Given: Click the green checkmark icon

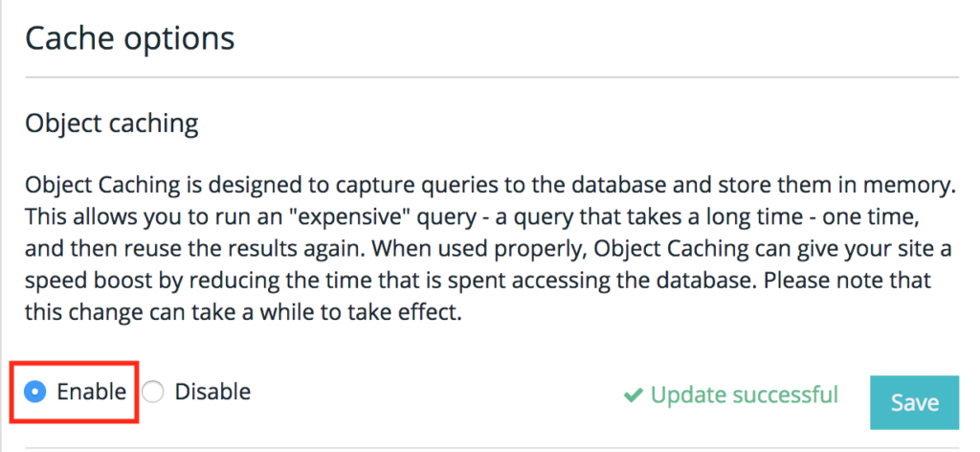Looking at the screenshot, I should click(x=634, y=395).
